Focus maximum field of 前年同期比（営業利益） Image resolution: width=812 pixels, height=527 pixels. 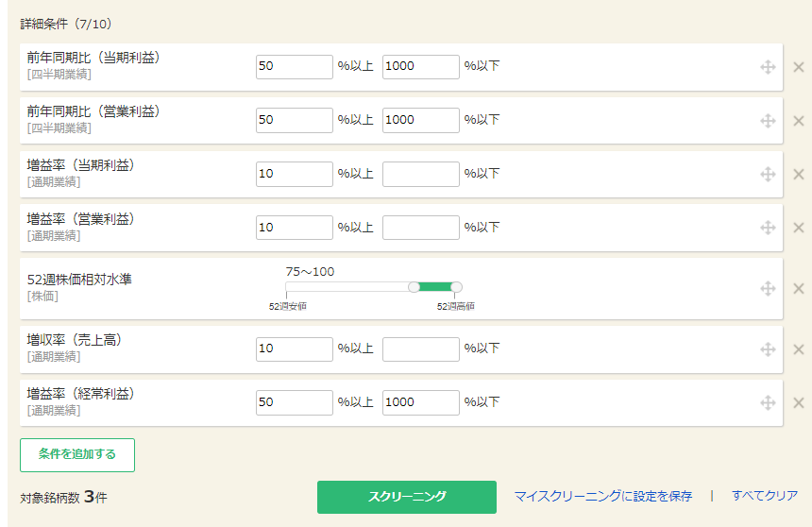pyautogui.click(x=420, y=120)
